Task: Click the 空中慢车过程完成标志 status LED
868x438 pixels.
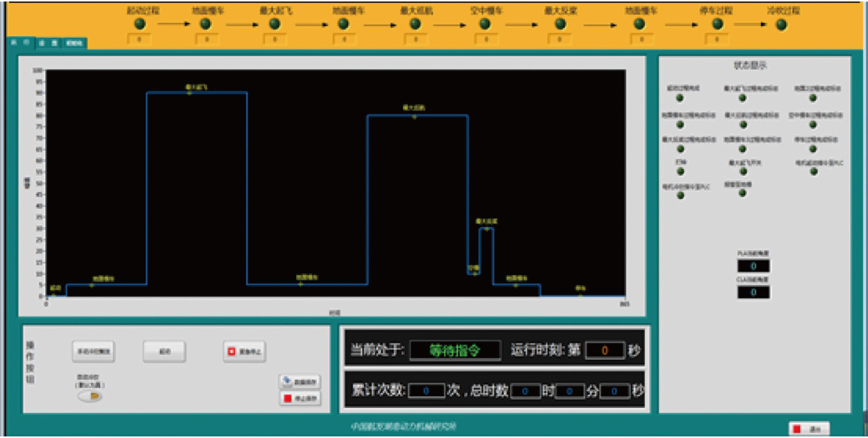Action: [x=813, y=124]
